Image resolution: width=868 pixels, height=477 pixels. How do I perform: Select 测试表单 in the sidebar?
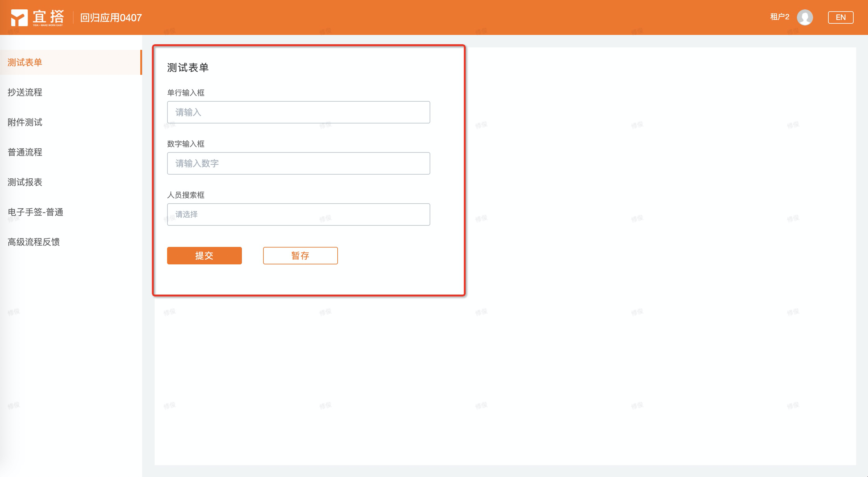(x=25, y=62)
